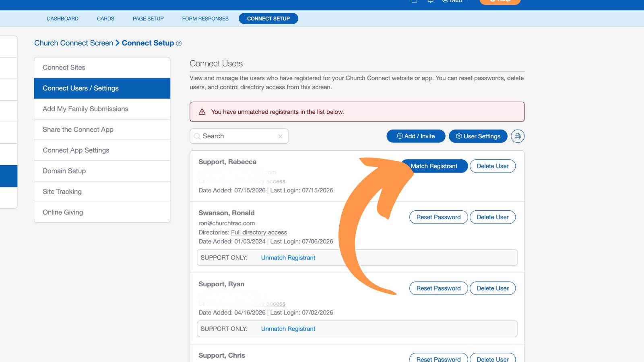
Task: Open Add My Family Submissions
Action: pyautogui.click(x=102, y=109)
